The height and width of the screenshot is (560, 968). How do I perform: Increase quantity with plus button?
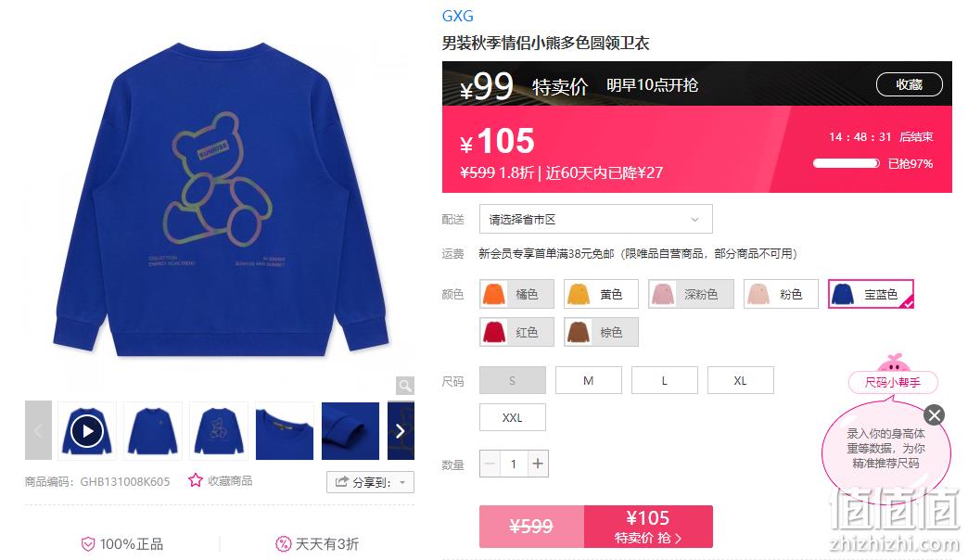(x=538, y=464)
